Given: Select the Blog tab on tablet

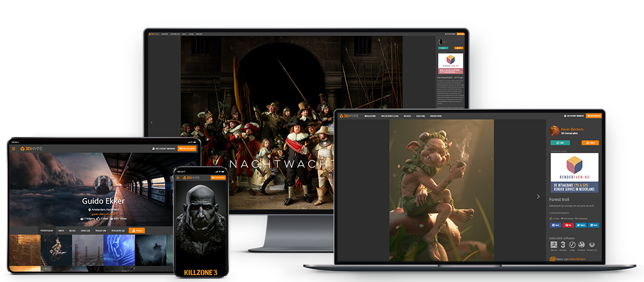Looking at the screenshot, I should pyautogui.click(x=72, y=231).
